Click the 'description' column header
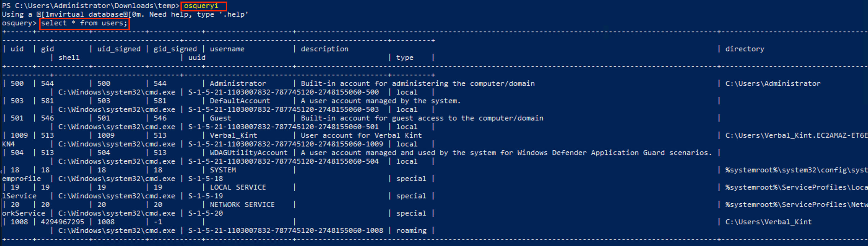The width and height of the screenshot is (868, 246). tap(324, 49)
